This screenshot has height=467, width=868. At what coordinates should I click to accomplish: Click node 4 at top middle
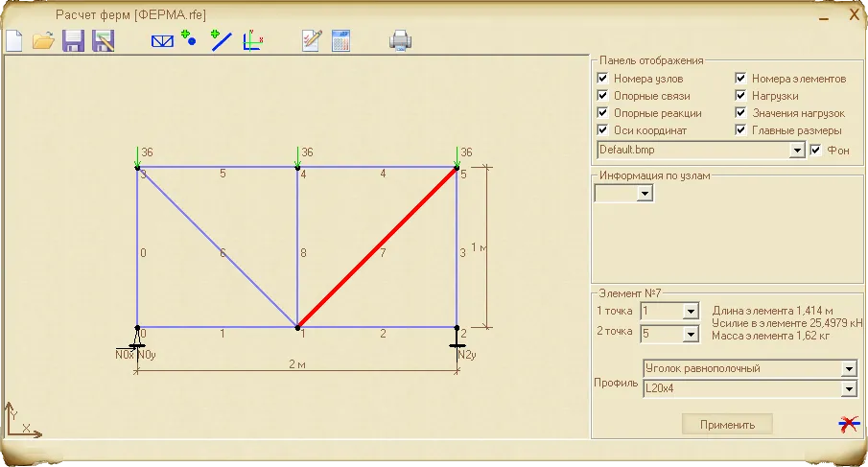pyautogui.click(x=297, y=167)
